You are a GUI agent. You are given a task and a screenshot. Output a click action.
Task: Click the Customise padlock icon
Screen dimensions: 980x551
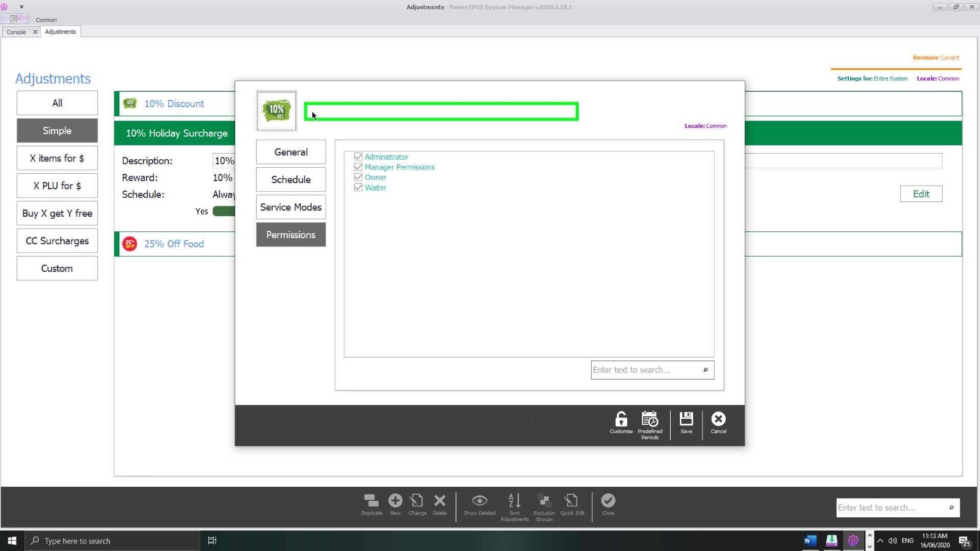pos(621,419)
